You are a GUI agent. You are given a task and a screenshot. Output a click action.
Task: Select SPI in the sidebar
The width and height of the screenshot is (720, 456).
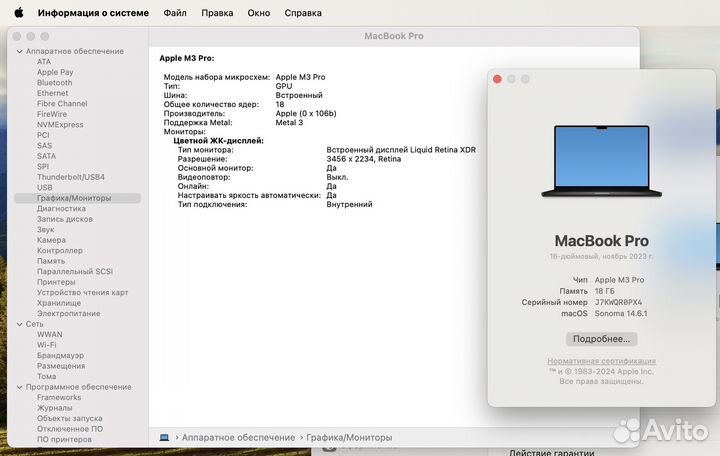tap(43, 167)
